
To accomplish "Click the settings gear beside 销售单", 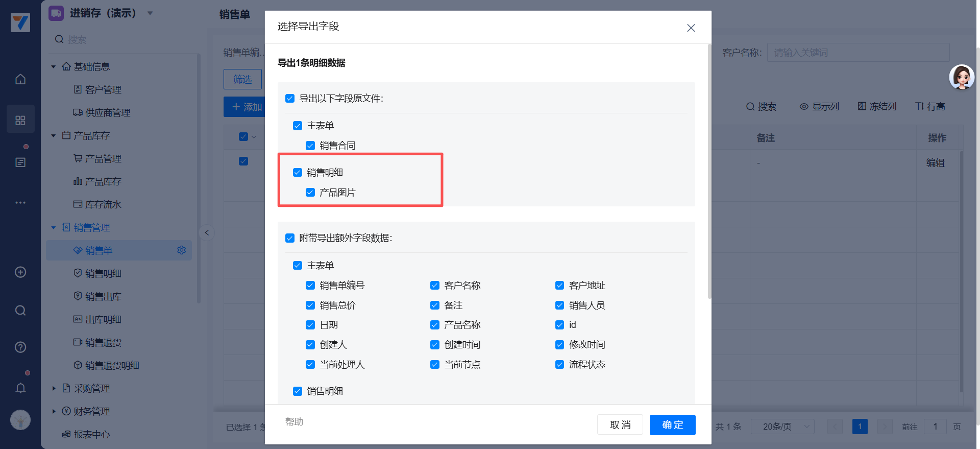I will [x=181, y=250].
